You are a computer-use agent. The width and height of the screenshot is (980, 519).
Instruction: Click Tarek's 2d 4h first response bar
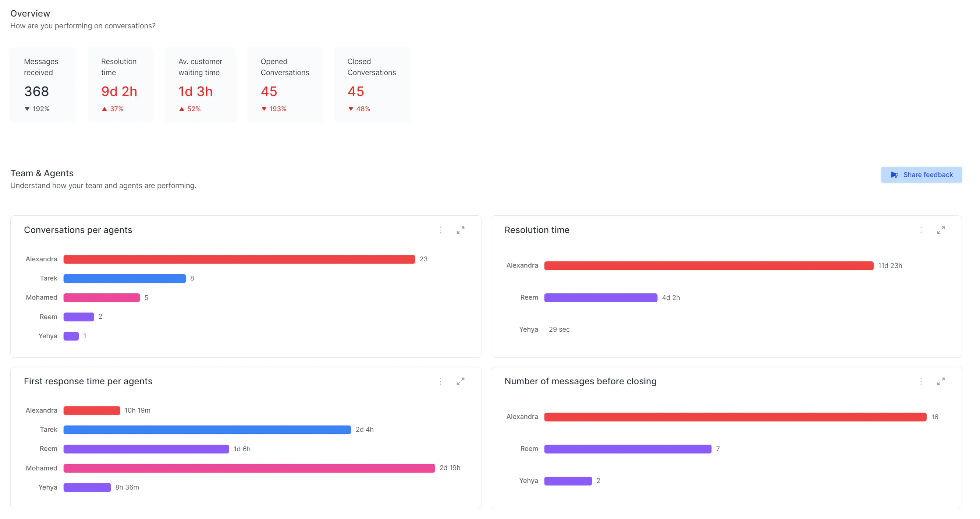pyautogui.click(x=207, y=430)
